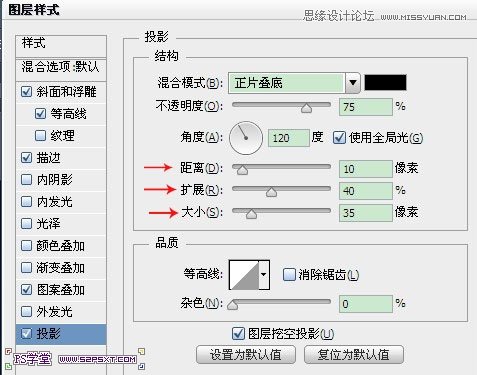This screenshot has width=477, height=375.
Task: Select the 内阴影 style label
Action: (54, 180)
